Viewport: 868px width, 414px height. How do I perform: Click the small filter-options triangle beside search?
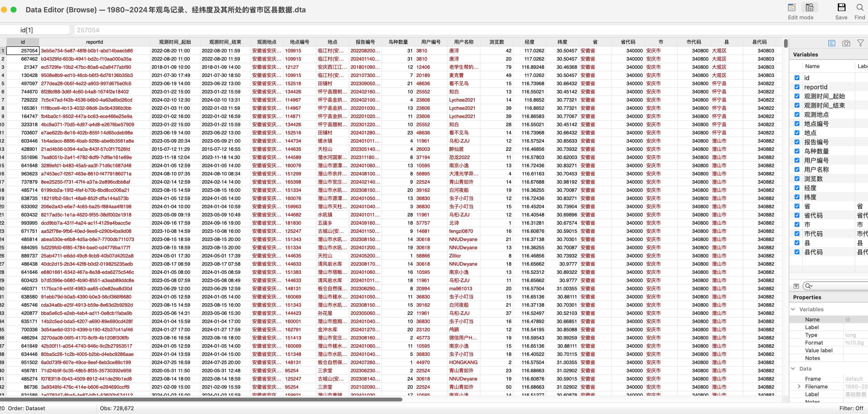(x=796, y=286)
